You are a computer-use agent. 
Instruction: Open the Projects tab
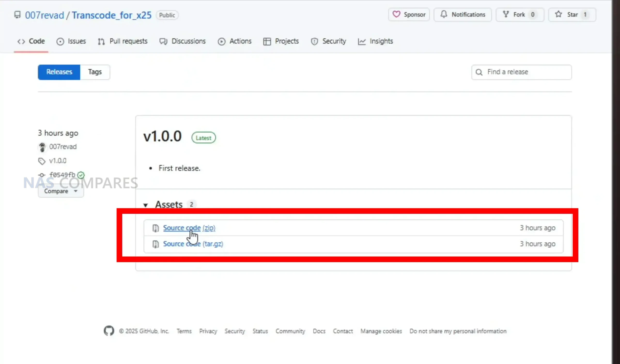281,41
